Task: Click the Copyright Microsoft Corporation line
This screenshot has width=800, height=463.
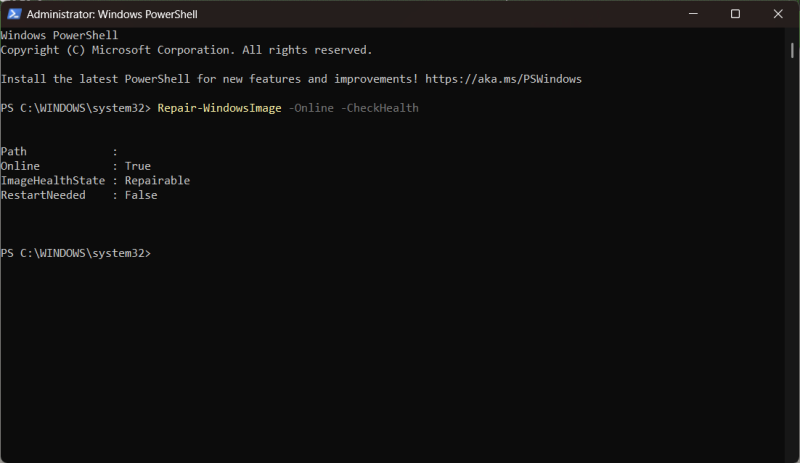Action: pos(186,50)
